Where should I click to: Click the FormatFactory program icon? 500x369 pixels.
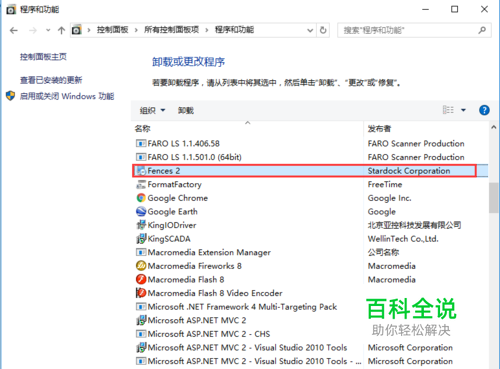coord(141,184)
